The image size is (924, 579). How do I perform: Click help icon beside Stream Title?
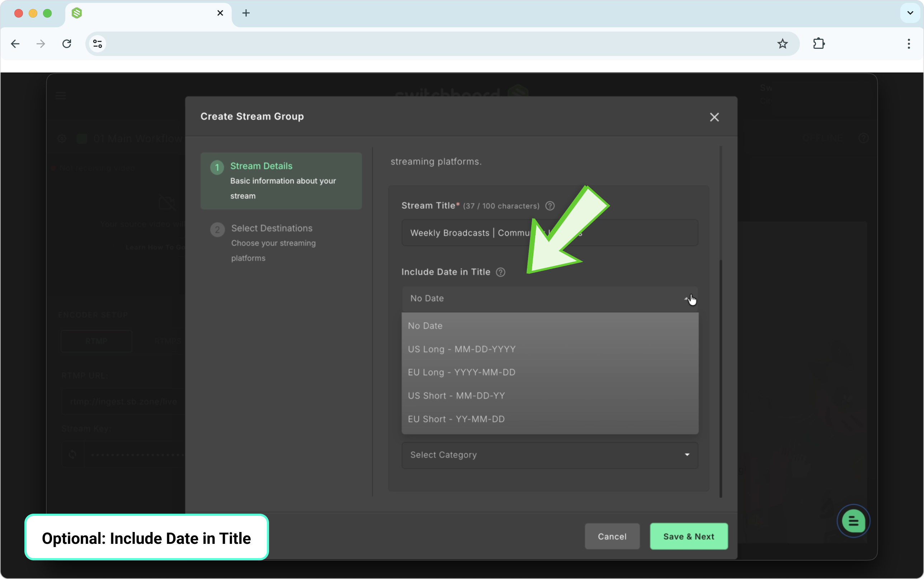point(550,206)
